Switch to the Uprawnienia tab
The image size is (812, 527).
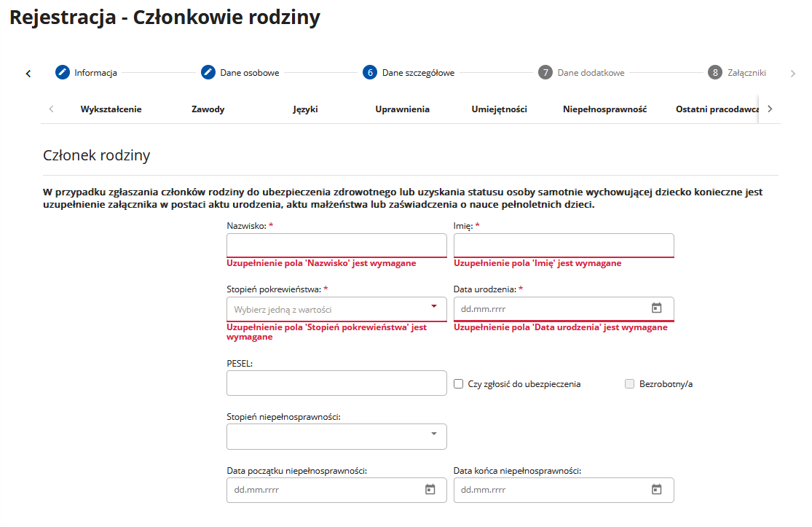(x=403, y=109)
